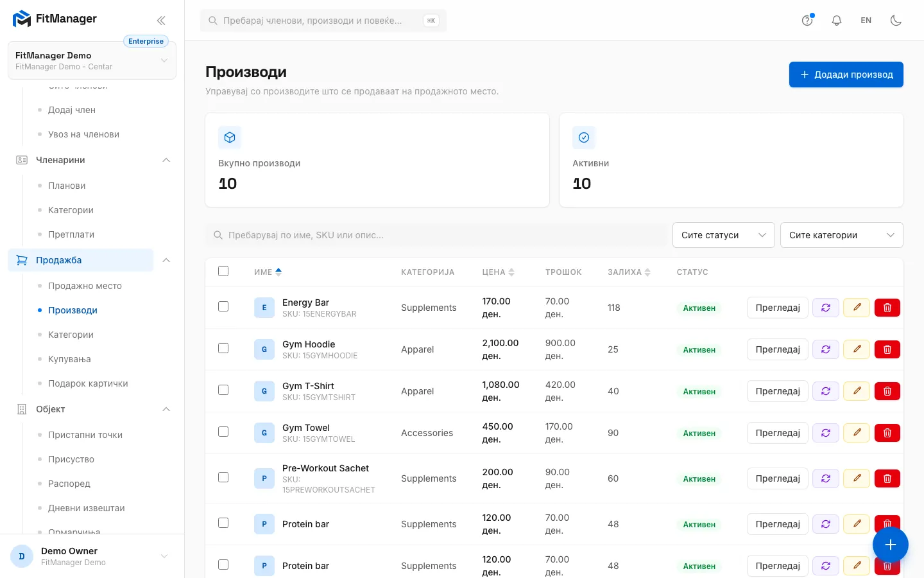Tick the Pre-Workout Sachet checkbox
The height and width of the screenshot is (578, 924).
[223, 477]
